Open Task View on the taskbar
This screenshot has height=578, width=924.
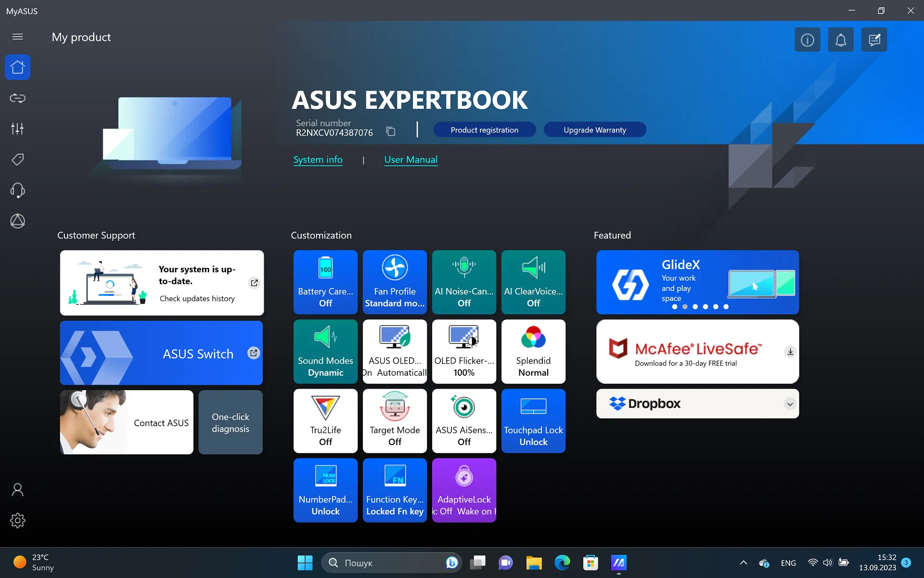pos(477,563)
